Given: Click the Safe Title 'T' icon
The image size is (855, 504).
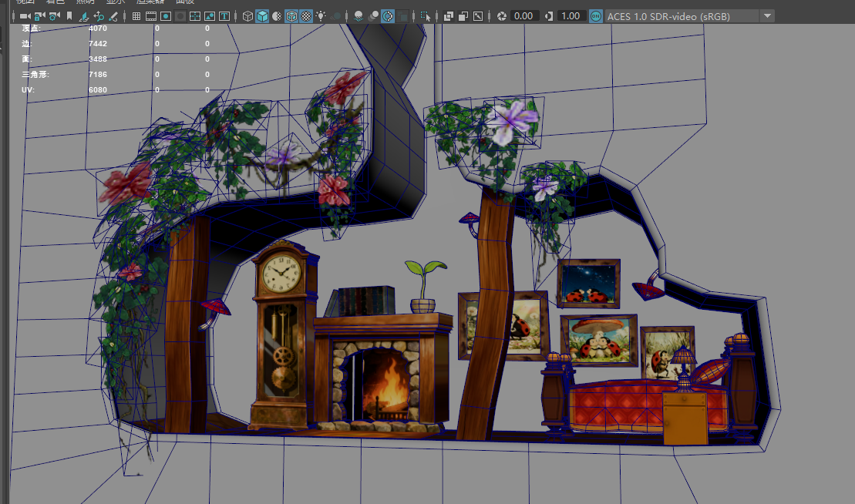Looking at the screenshot, I should 224,15.
